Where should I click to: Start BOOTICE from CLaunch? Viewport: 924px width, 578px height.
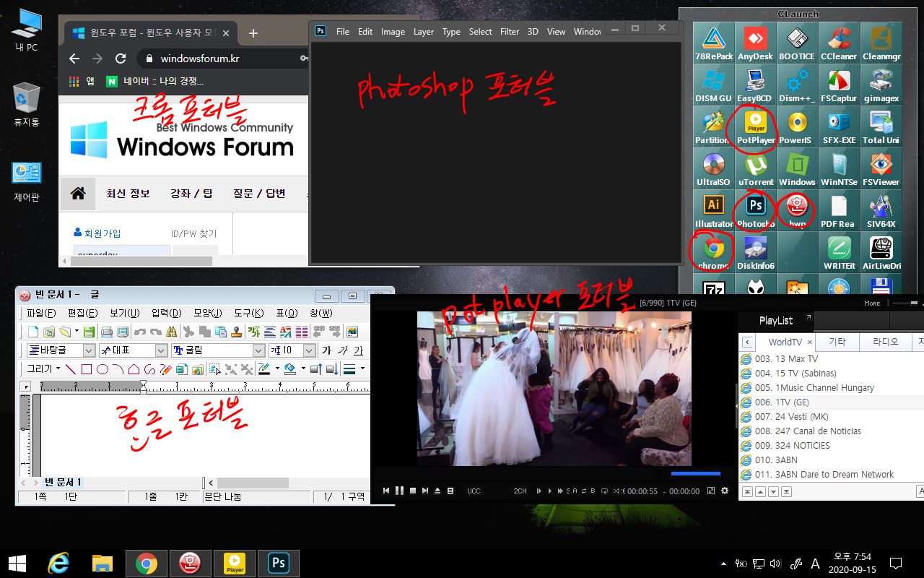click(797, 43)
